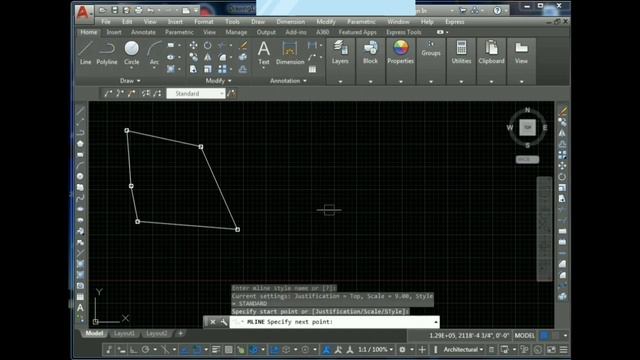Click the Rotate tool in Modify panel
Viewport: 640px width, 360px height.
click(208, 45)
